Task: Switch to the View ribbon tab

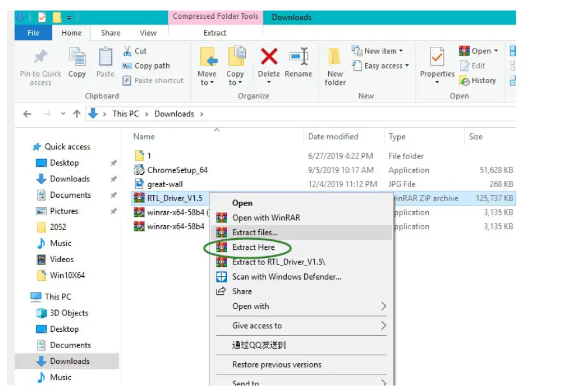Action: pos(148,33)
